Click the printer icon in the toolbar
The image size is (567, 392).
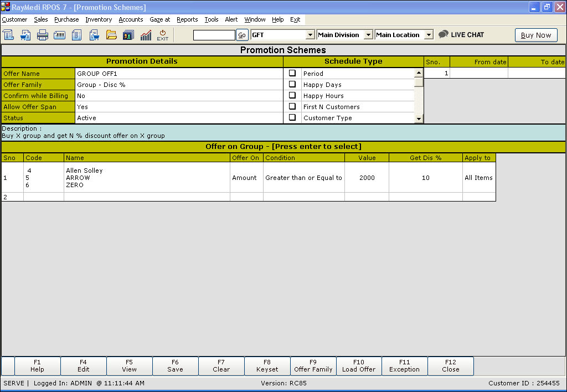click(x=43, y=35)
